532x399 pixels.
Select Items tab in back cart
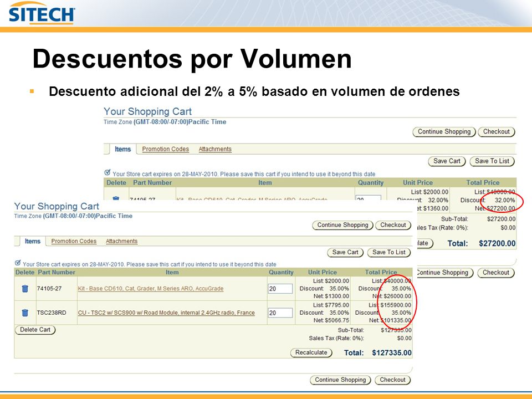(x=123, y=149)
